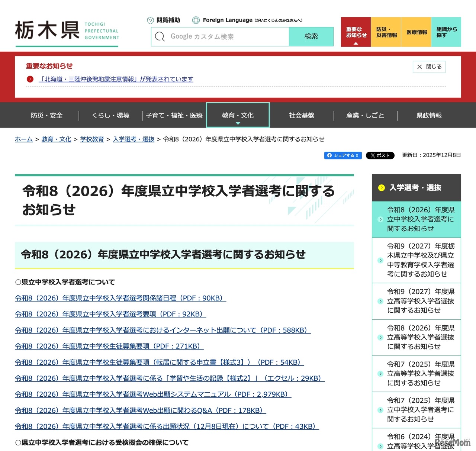Click the ホーム breadcrumb link

[x=23, y=139]
